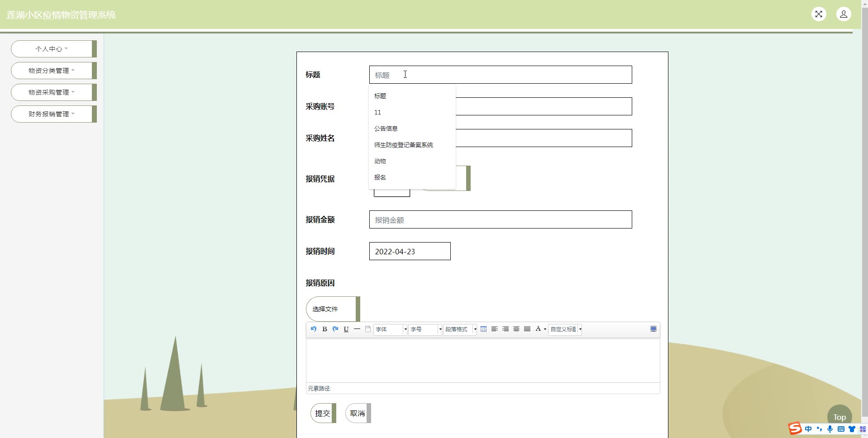Submit the form with 提交 button
The width and height of the screenshot is (868, 438).
pos(323,413)
